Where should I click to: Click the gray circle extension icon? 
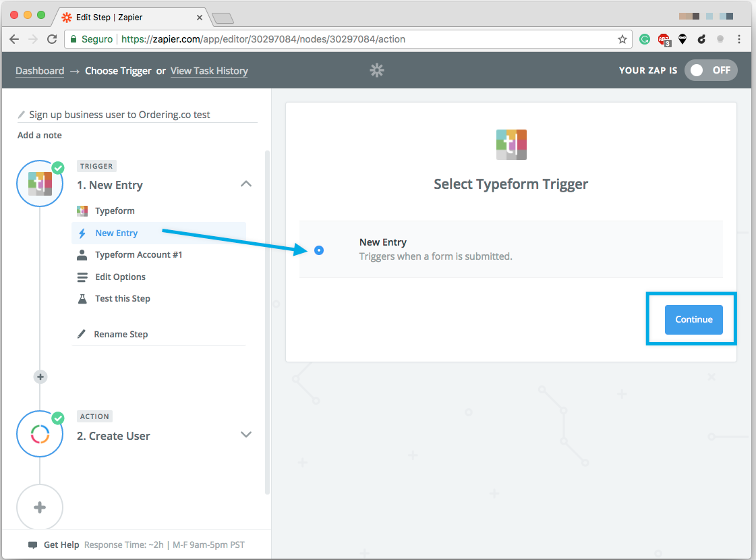[720, 39]
